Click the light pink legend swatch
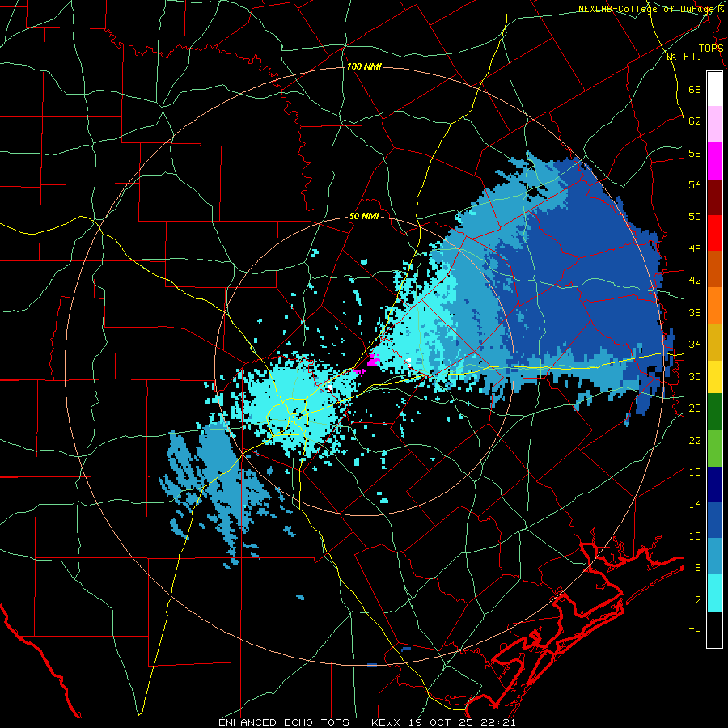The height and width of the screenshot is (728, 728). [714, 125]
